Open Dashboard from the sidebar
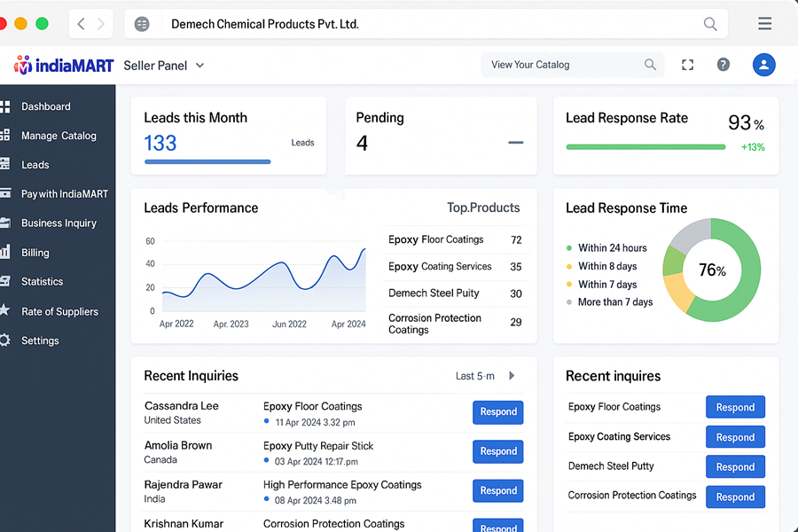The height and width of the screenshot is (532, 798). click(46, 106)
